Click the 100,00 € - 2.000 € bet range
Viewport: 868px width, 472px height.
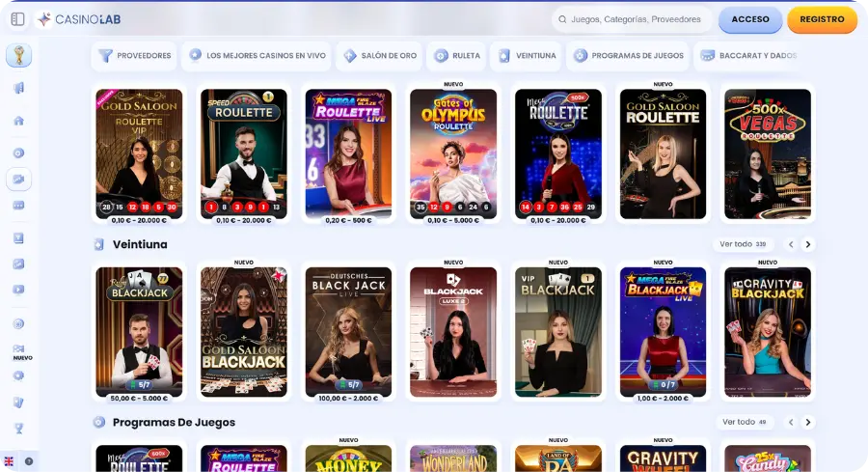[x=348, y=399]
